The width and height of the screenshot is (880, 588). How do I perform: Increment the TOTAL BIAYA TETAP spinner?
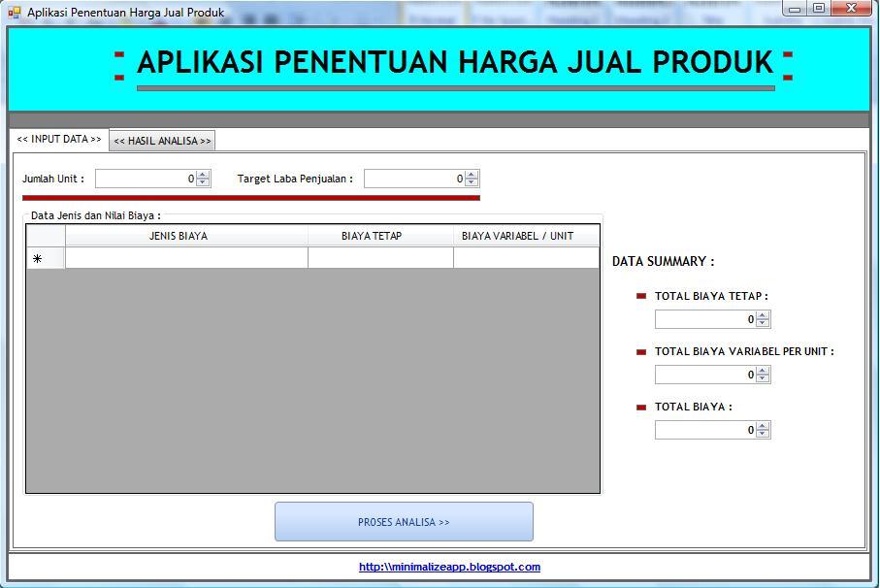tap(763, 314)
